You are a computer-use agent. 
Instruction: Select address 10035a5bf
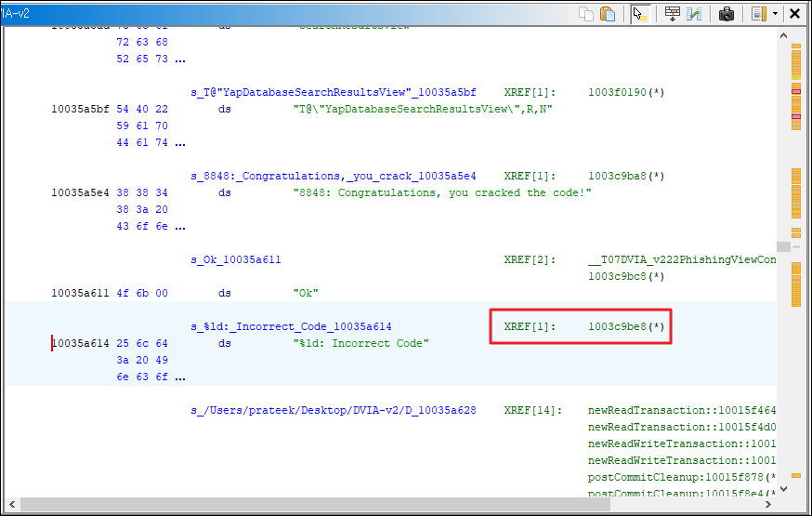[80, 110]
